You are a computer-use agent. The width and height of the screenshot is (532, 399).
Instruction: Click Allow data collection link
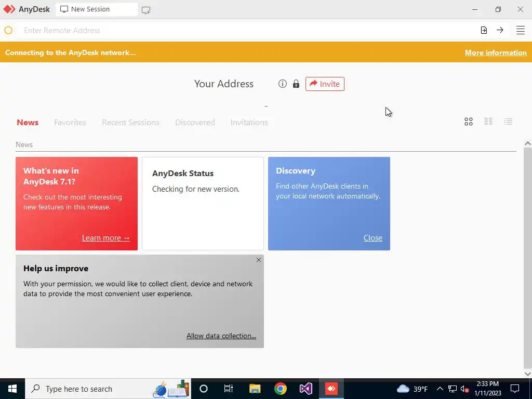point(221,336)
